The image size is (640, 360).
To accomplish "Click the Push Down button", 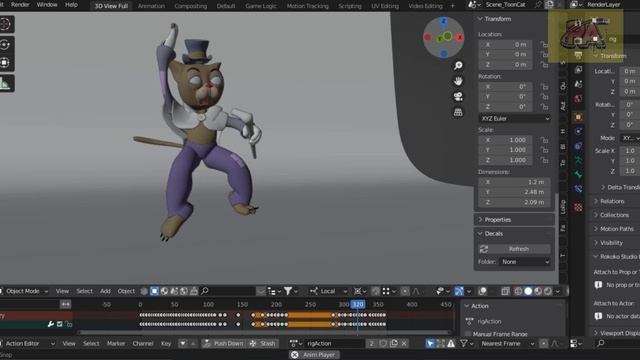I will tap(224, 343).
